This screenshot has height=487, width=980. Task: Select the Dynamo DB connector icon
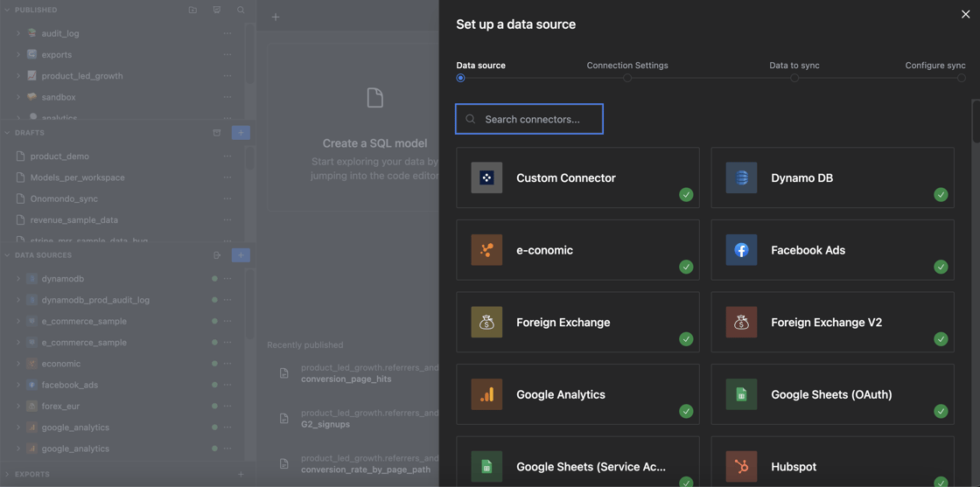point(741,177)
